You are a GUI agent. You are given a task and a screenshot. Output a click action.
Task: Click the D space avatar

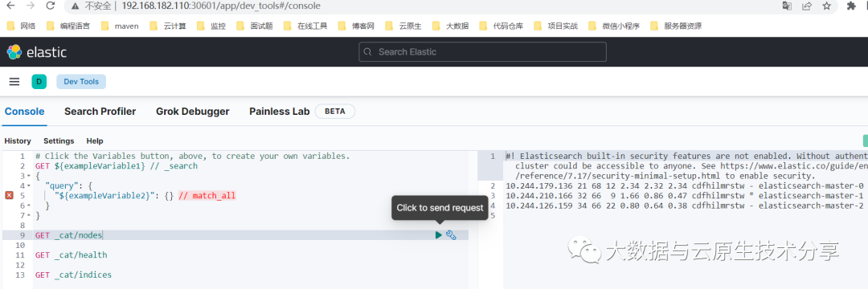[39, 82]
